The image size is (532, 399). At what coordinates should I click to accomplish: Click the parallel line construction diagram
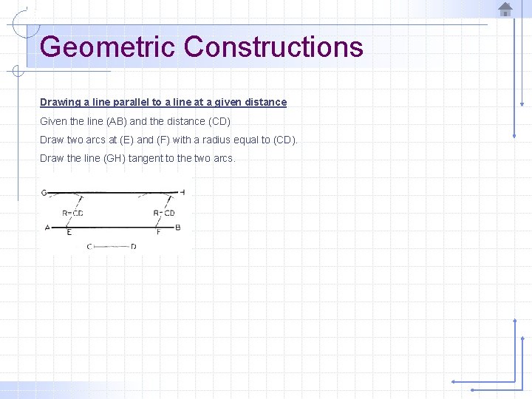pos(115,214)
